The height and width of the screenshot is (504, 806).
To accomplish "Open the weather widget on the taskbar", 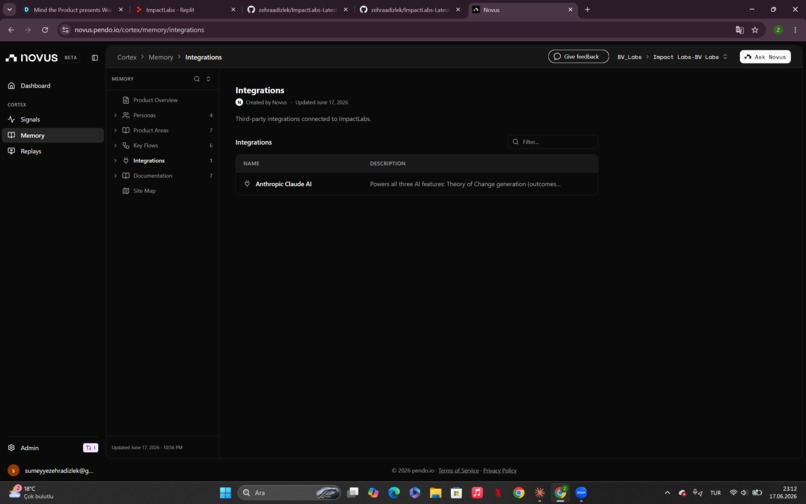I will [x=32, y=493].
